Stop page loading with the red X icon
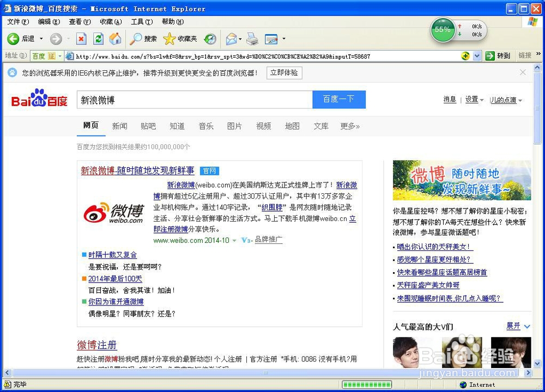545x392 pixels. pos(81,39)
